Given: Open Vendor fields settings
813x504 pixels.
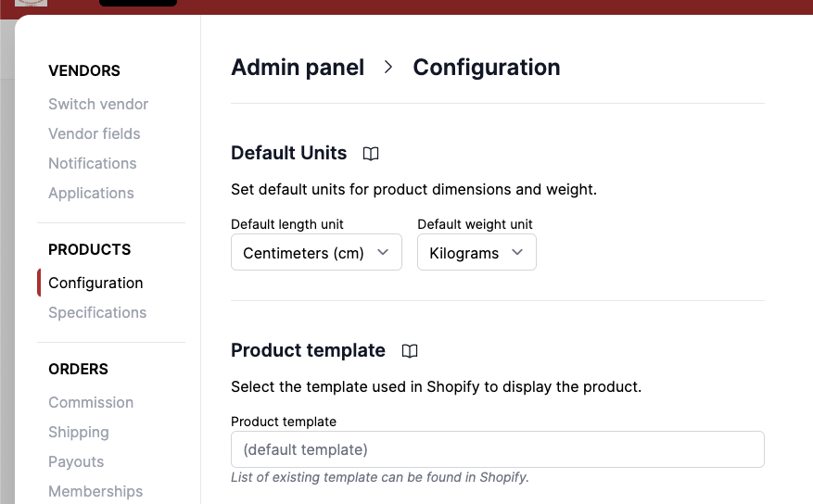Looking at the screenshot, I should [95, 134].
